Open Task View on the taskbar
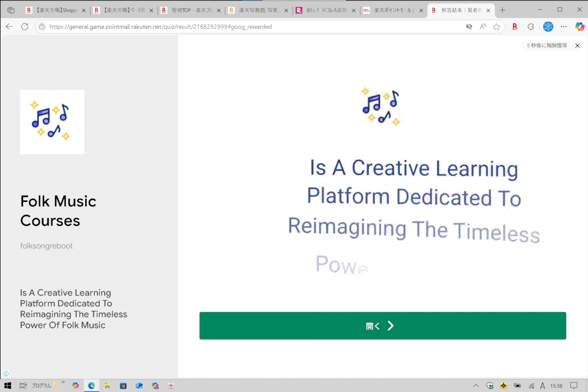 coord(23,386)
